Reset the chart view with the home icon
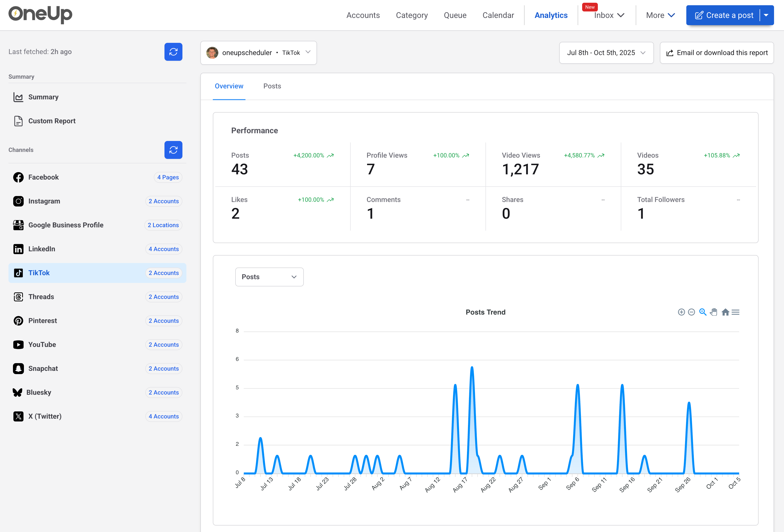Viewport: 784px width, 532px height. coord(725,312)
